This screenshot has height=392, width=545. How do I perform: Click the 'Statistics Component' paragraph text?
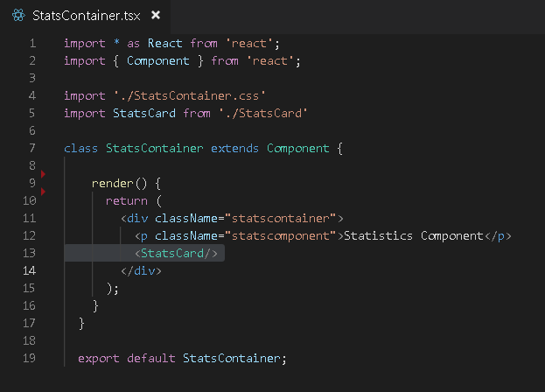pos(414,235)
